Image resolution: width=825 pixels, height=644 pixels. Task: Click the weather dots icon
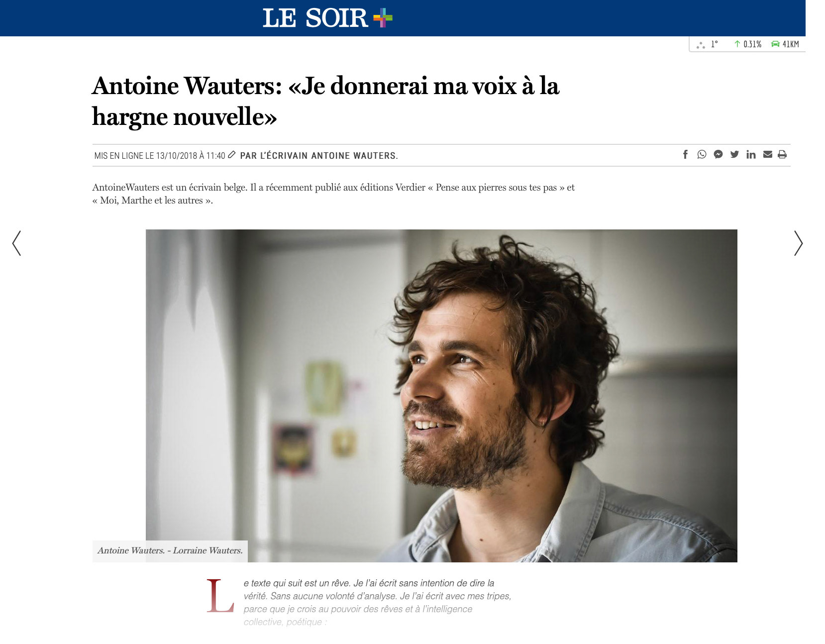701,45
